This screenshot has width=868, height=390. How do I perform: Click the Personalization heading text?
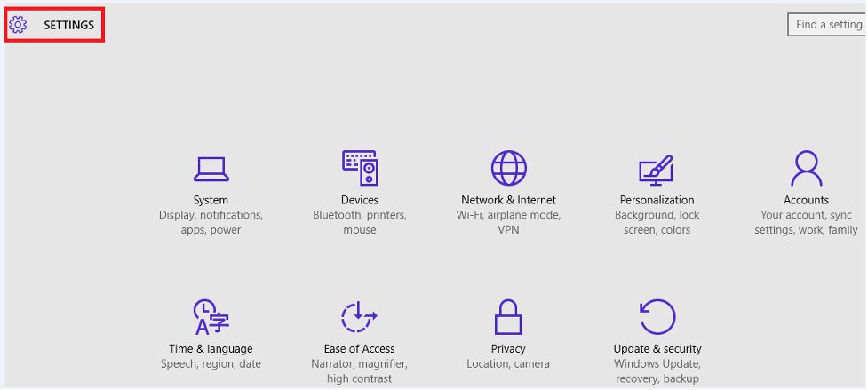click(x=657, y=200)
